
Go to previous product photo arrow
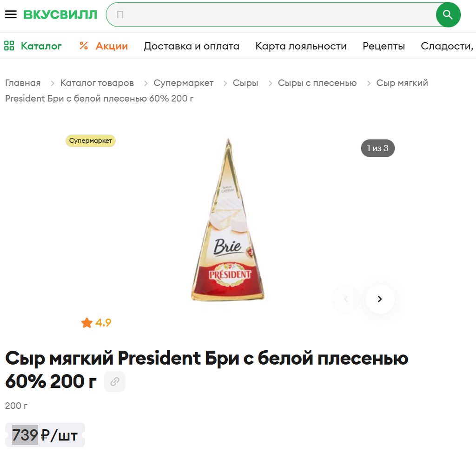[x=346, y=299]
